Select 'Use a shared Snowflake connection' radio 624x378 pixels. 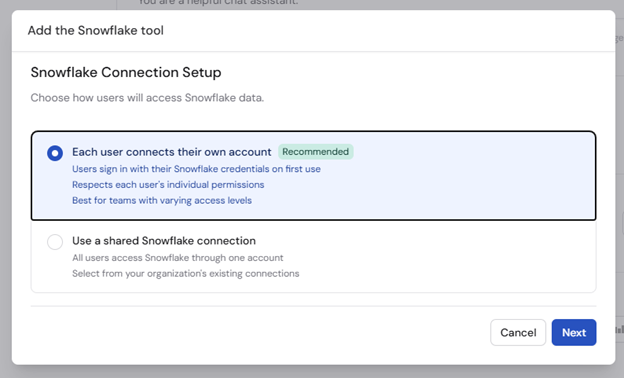(x=55, y=242)
